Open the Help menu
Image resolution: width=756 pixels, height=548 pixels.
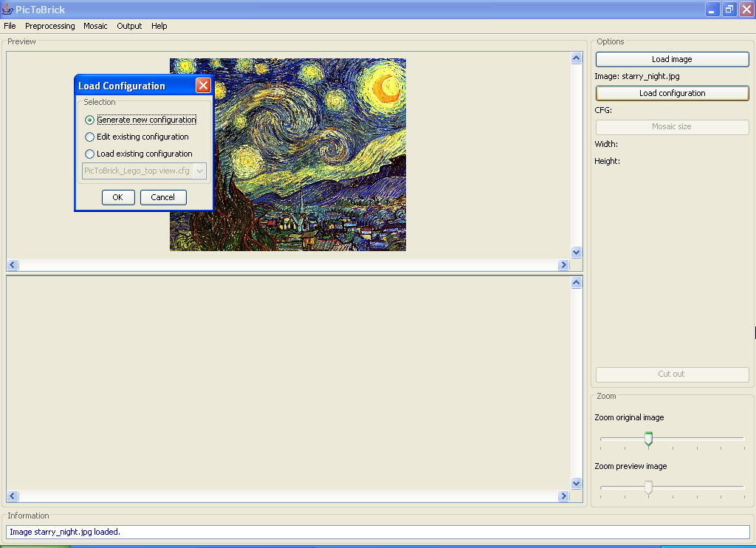click(159, 26)
